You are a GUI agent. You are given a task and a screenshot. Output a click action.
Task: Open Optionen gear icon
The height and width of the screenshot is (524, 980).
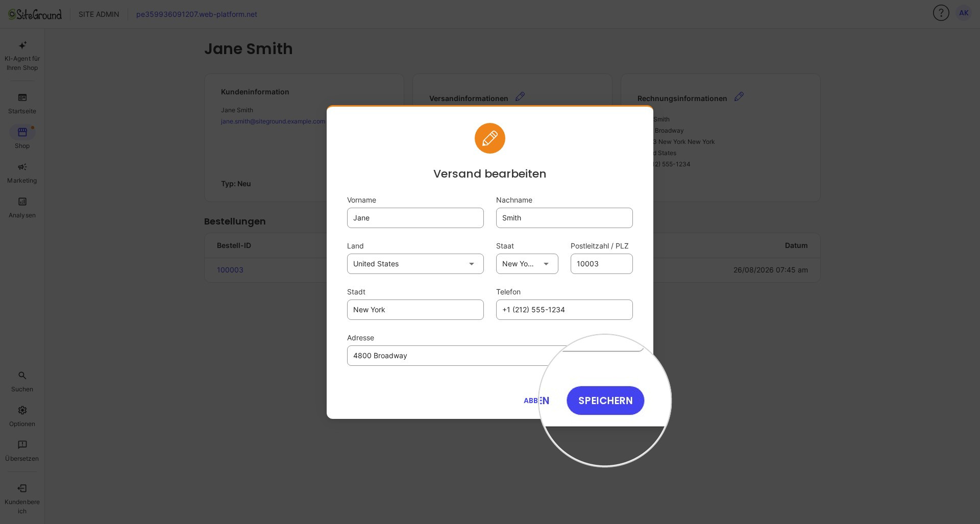(22, 410)
